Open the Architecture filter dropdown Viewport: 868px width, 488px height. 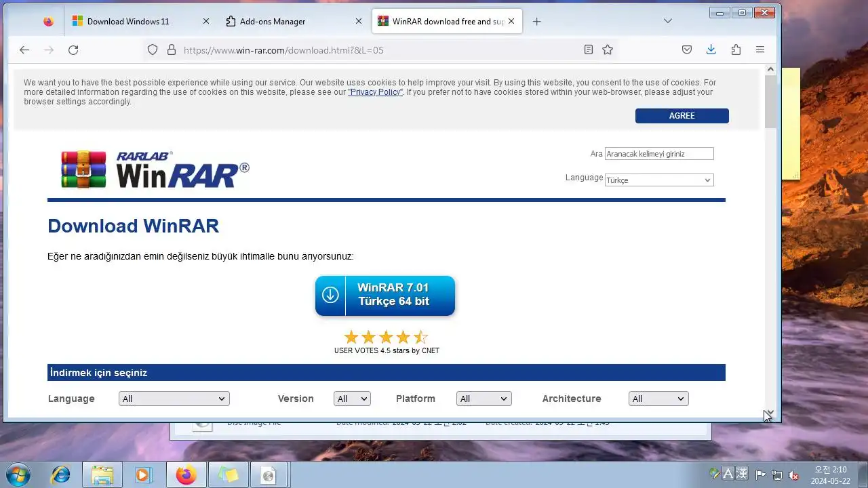[x=658, y=399]
